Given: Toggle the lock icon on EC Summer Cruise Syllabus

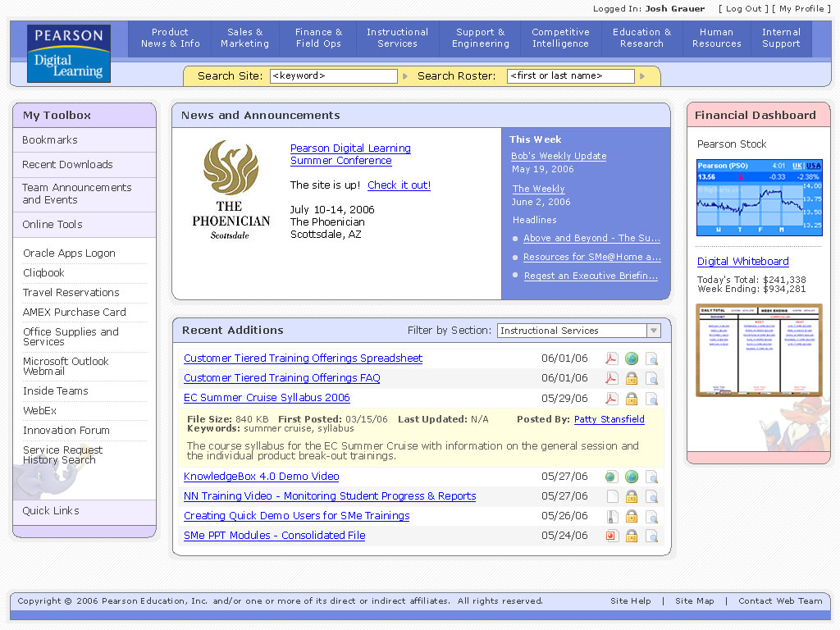Looking at the screenshot, I should [x=631, y=398].
